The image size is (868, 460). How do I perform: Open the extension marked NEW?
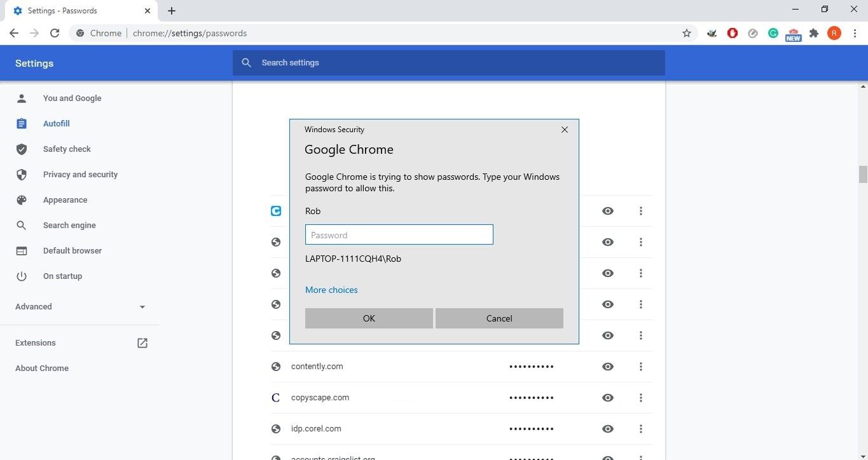pos(793,34)
